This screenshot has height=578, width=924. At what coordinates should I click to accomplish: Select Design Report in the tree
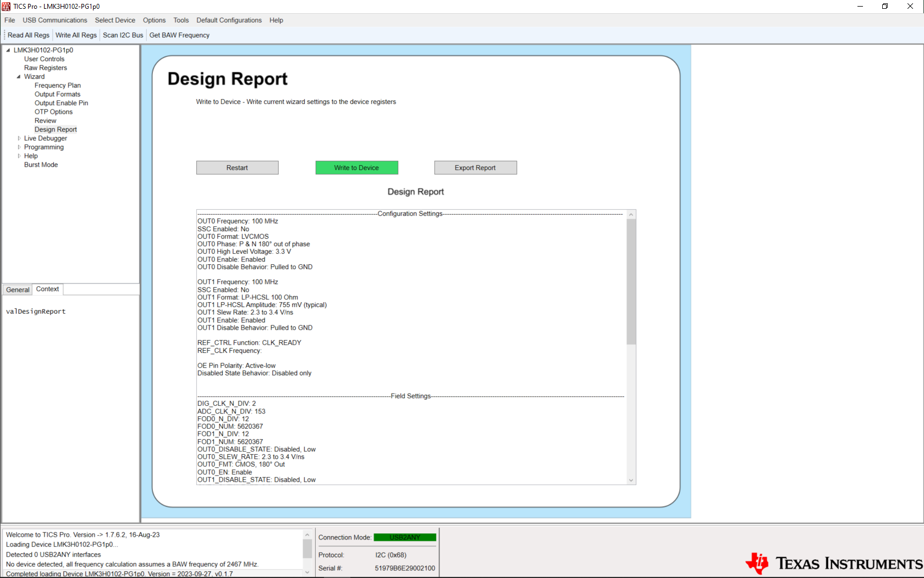tap(56, 129)
